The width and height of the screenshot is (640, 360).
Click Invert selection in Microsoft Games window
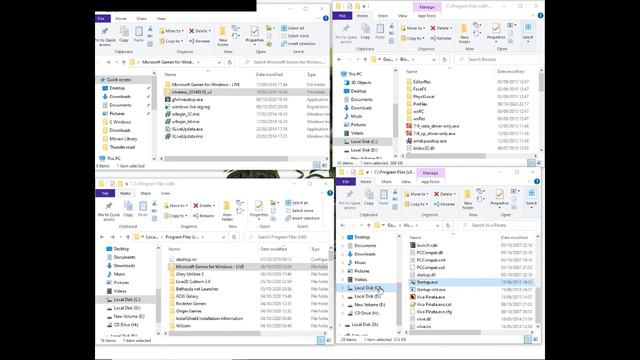tap(298, 44)
